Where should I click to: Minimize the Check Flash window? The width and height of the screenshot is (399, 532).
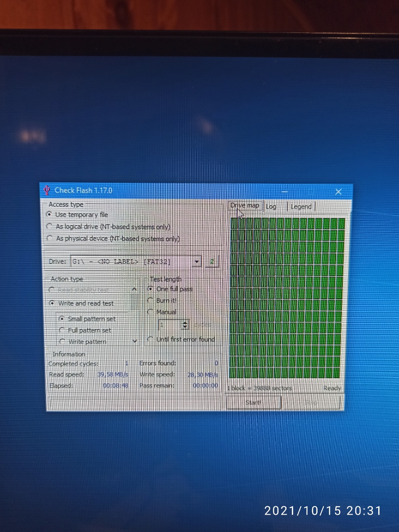click(x=284, y=192)
